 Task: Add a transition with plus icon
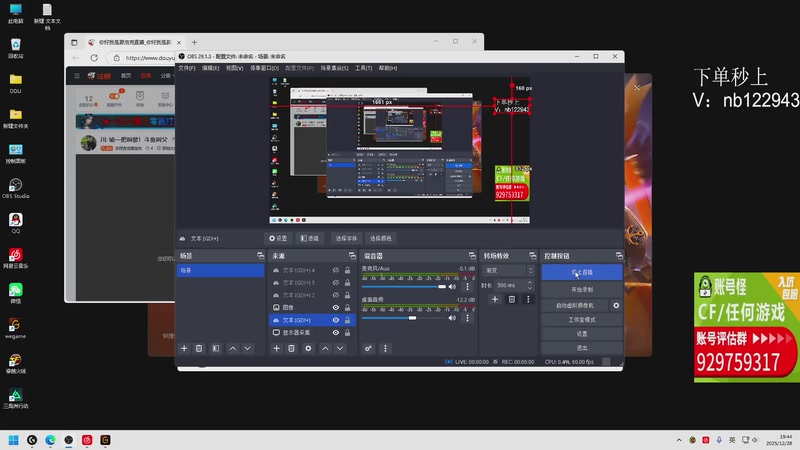coord(494,299)
